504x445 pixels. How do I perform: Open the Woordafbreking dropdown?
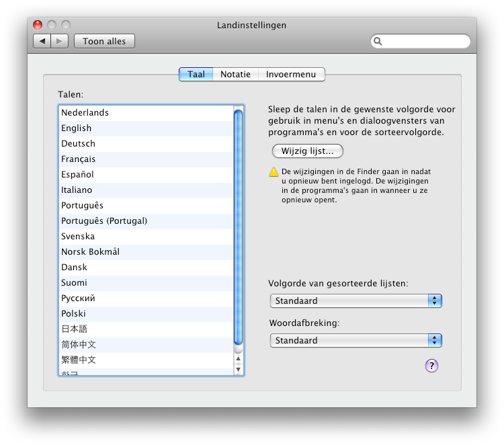(x=356, y=340)
